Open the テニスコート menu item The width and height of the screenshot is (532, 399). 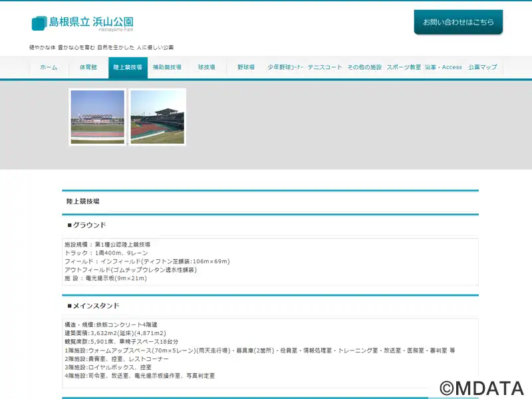pos(325,67)
